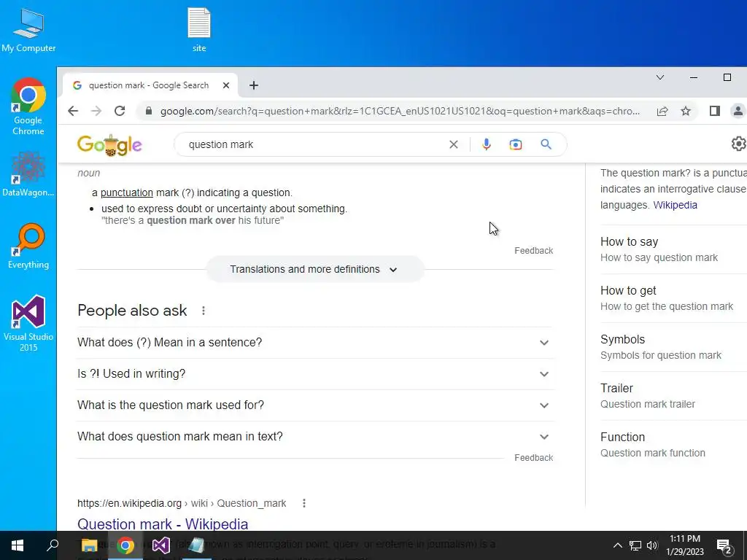The height and width of the screenshot is (560, 747).
Task: Open 'Question mark - Wikipedia' result
Action: tap(163, 524)
